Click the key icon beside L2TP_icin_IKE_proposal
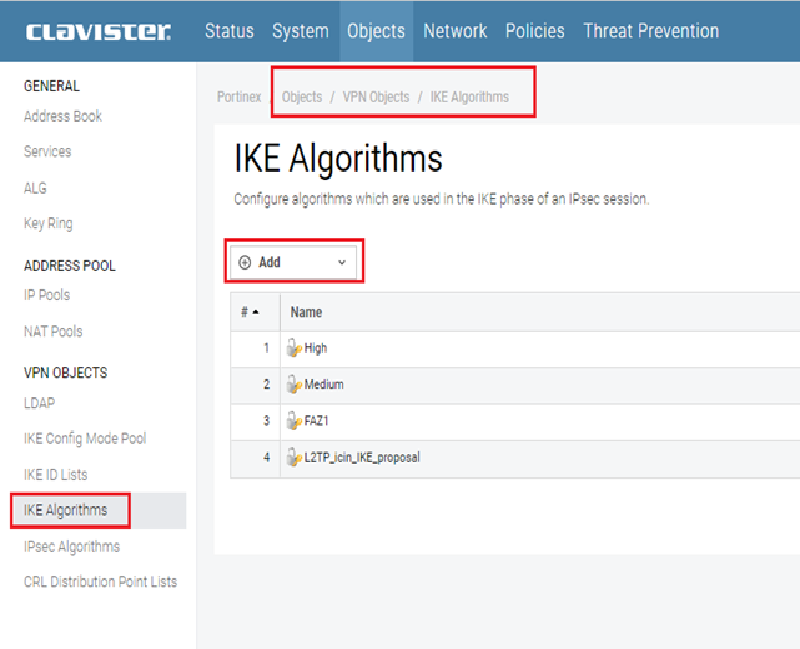 (x=294, y=457)
